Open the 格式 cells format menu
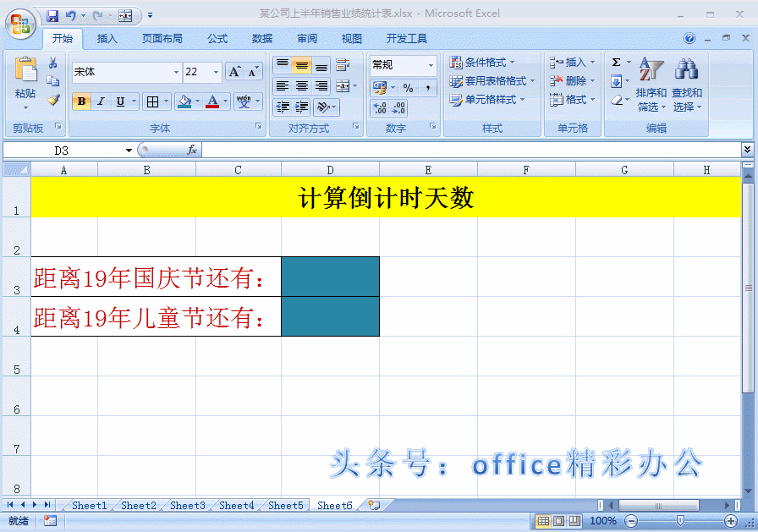The image size is (758, 532). tap(572, 100)
